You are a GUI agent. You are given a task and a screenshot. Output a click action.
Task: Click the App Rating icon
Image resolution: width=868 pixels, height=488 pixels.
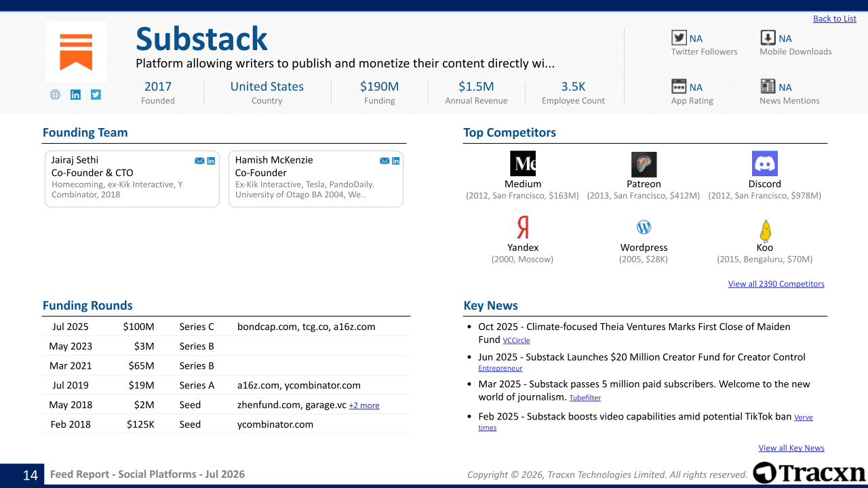[x=679, y=87]
